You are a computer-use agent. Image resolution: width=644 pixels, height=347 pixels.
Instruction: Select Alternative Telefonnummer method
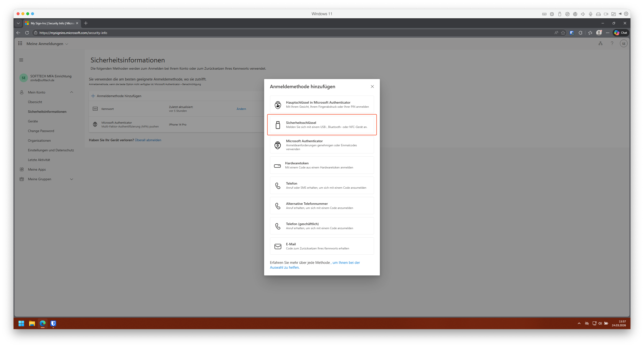(322, 206)
